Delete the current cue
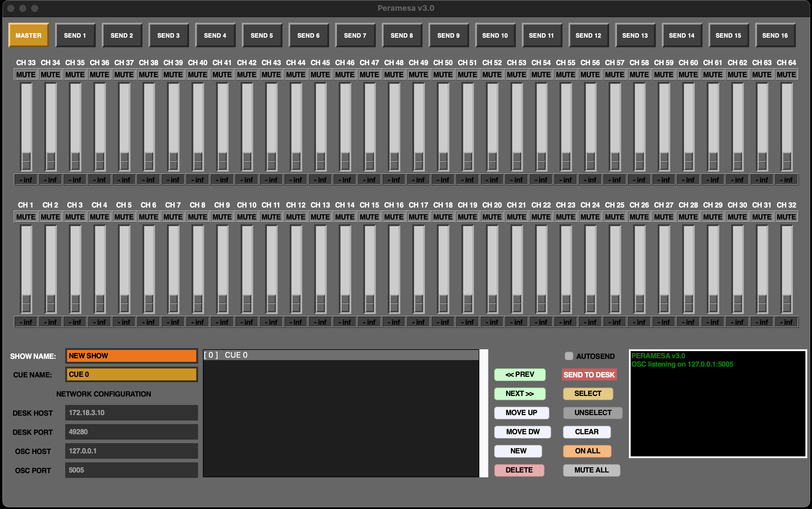812x509 pixels. coord(519,470)
